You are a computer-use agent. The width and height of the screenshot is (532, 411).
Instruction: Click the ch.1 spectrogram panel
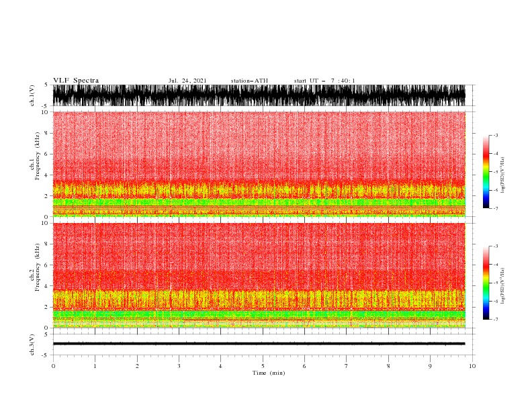(259, 164)
